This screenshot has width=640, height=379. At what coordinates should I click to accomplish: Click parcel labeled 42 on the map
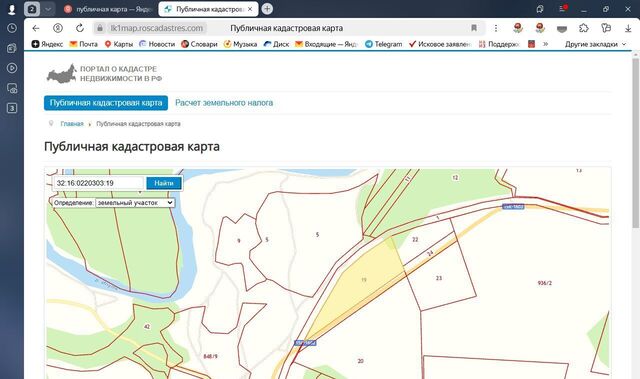click(x=147, y=327)
